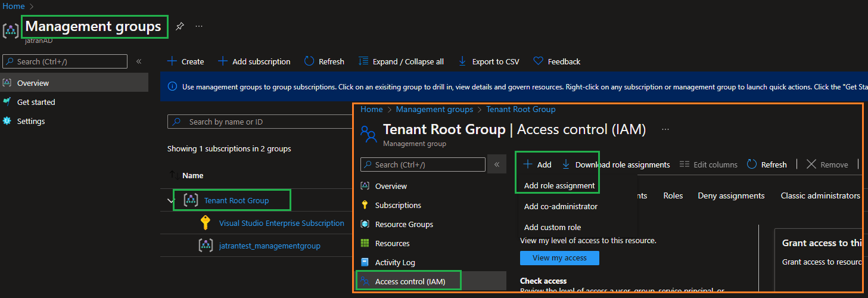This screenshot has height=298, width=868.
Task: Click Add subscription in the toolbar
Action: [x=254, y=61]
